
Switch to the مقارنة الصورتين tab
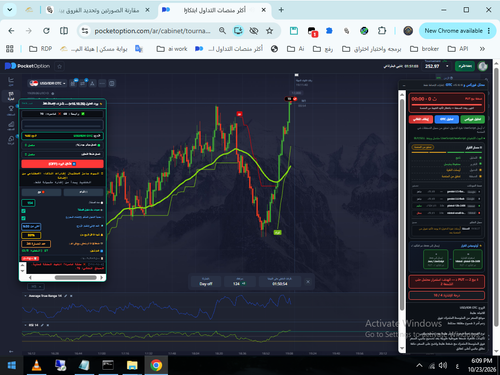99,10
